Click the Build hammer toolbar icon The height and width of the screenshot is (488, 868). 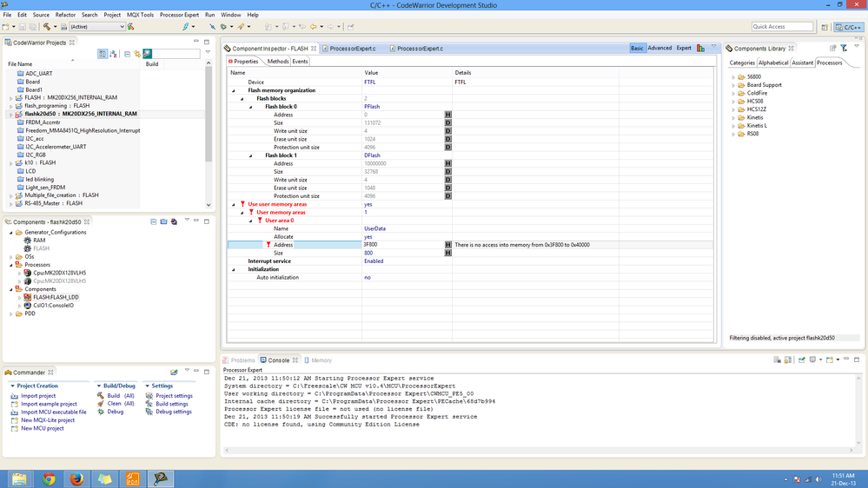[47, 27]
